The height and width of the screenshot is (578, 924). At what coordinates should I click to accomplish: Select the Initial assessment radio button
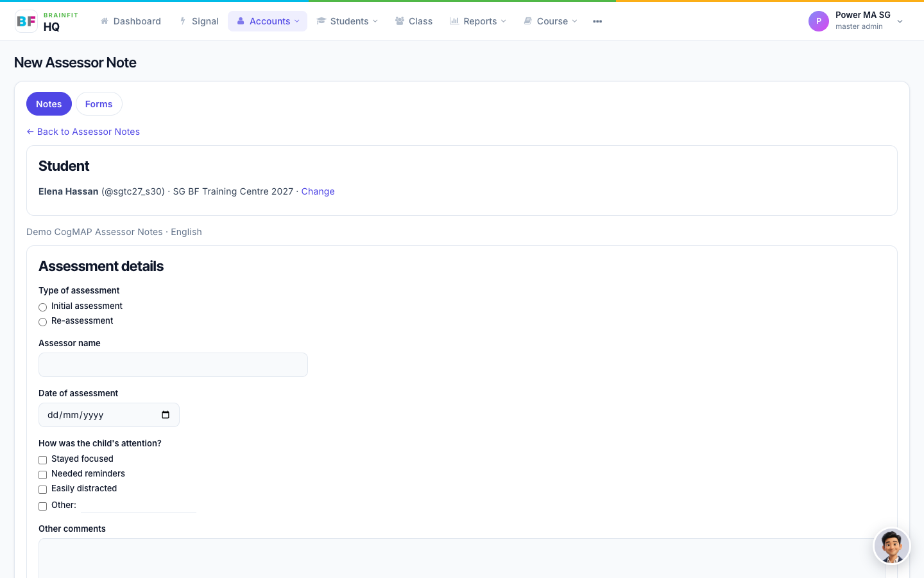[x=43, y=307]
